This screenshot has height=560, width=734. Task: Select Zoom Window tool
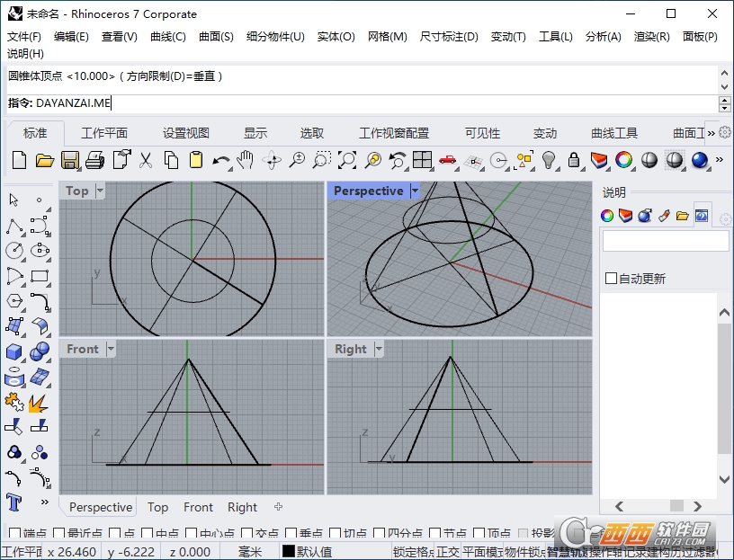322,160
